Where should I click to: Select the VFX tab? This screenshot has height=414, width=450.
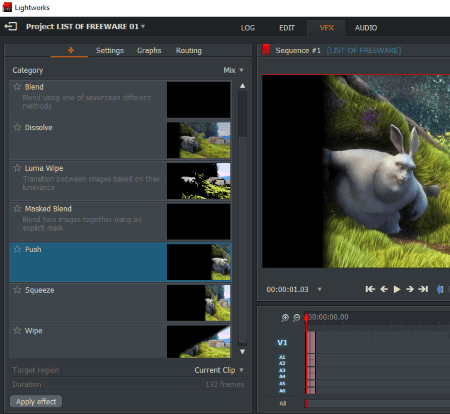327,28
